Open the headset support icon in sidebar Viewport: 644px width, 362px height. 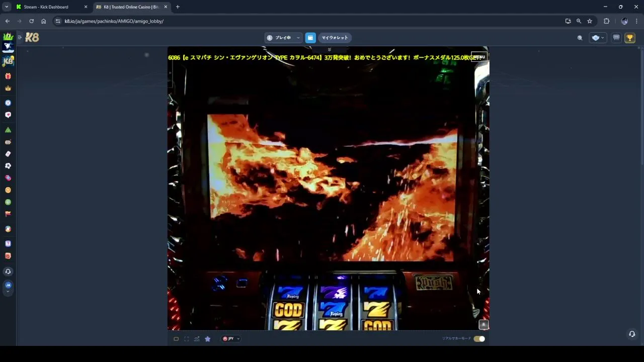coord(8,271)
